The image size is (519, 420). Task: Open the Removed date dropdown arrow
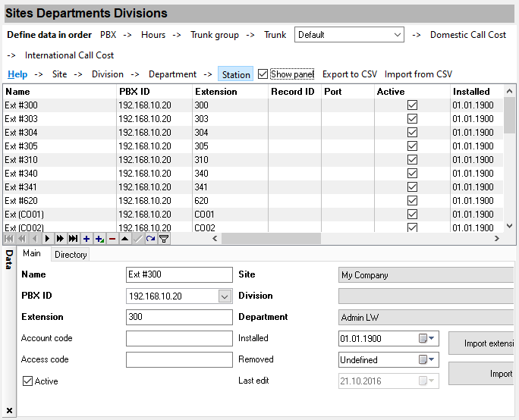coord(432,359)
